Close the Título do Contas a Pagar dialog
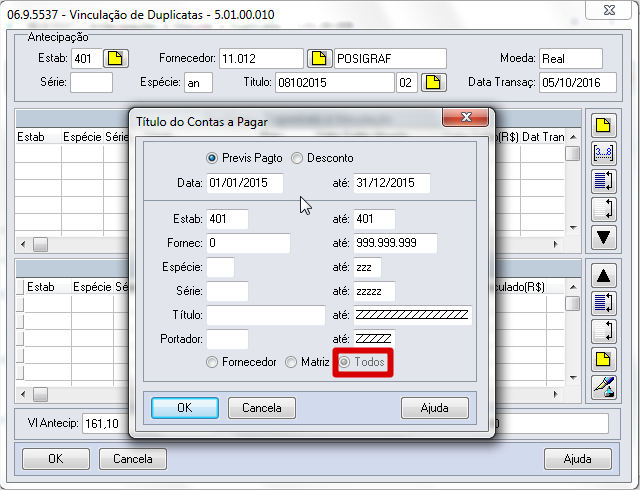The width and height of the screenshot is (640, 490). pos(466,118)
